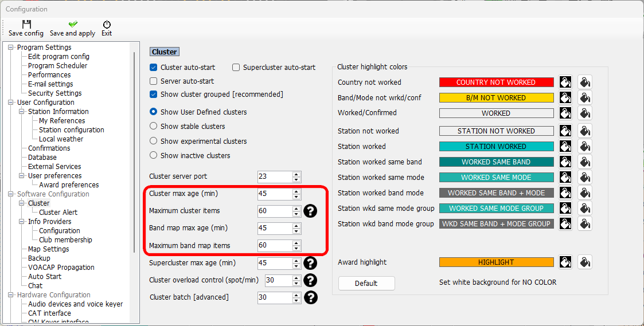Click the Cluster batch [advanced] value field
This screenshot has width=644, height=326.
[275, 297]
